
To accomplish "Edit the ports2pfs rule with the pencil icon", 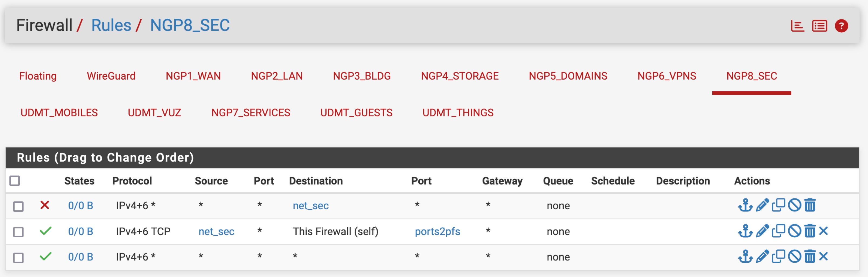I will [762, 231].
